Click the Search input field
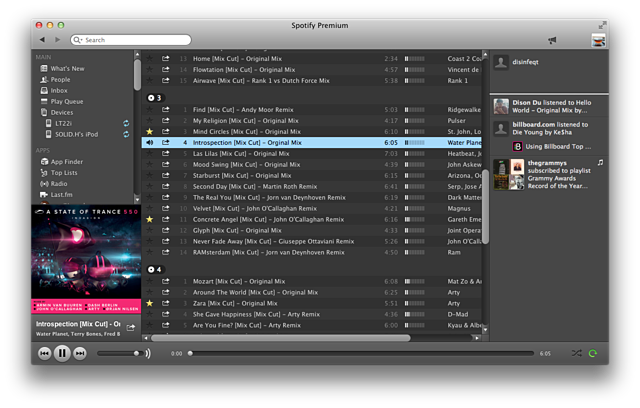The image size is (640, 408). click(131, 40)
